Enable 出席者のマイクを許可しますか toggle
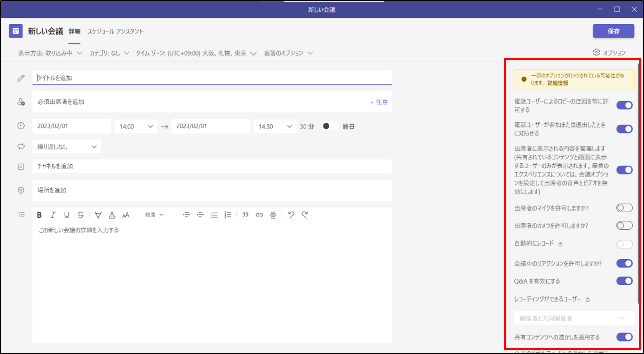 (x=624, y=208)
